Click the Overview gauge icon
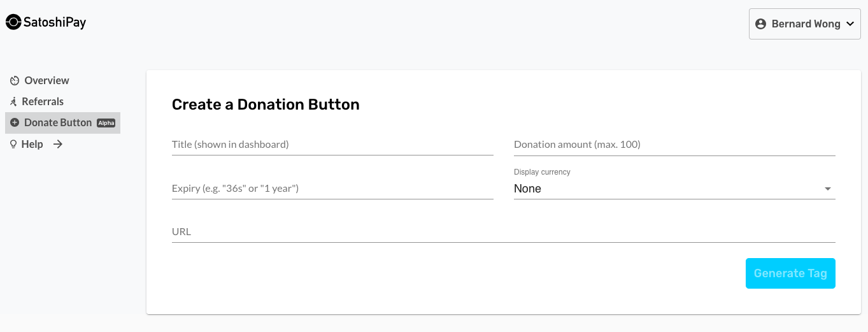Screen dimensions: 868x332 [x=15, y=81]
